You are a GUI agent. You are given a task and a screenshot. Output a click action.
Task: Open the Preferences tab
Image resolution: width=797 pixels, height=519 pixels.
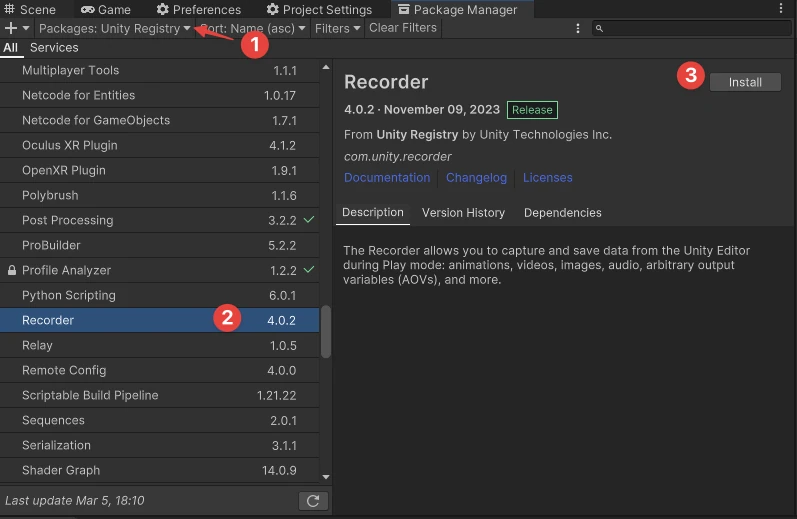(x=199, y=9)
